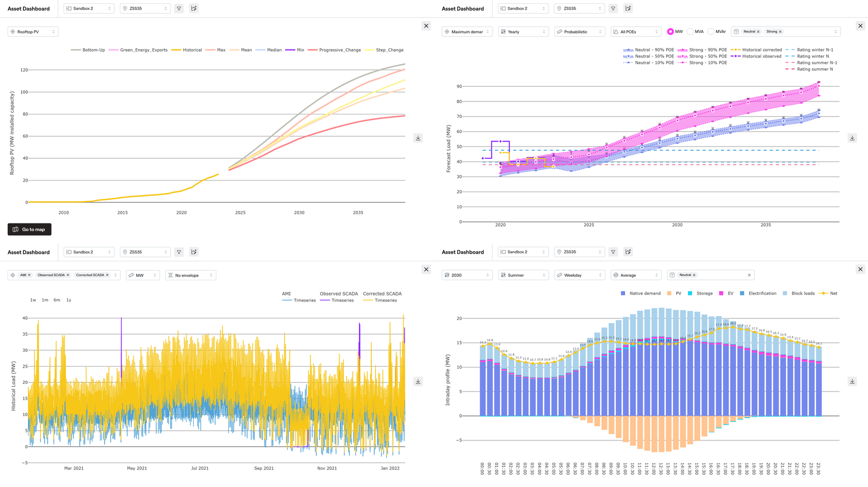Click share icon in bottom-left dashboard header
The width and height of the screenshot is (868, 487).
(x=194, y=252)
